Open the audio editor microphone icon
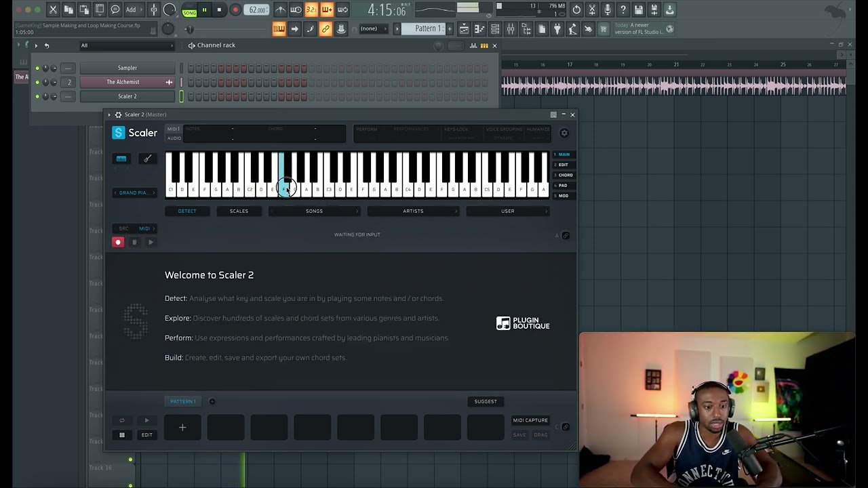The image size is (868, 488). point(608,9)
